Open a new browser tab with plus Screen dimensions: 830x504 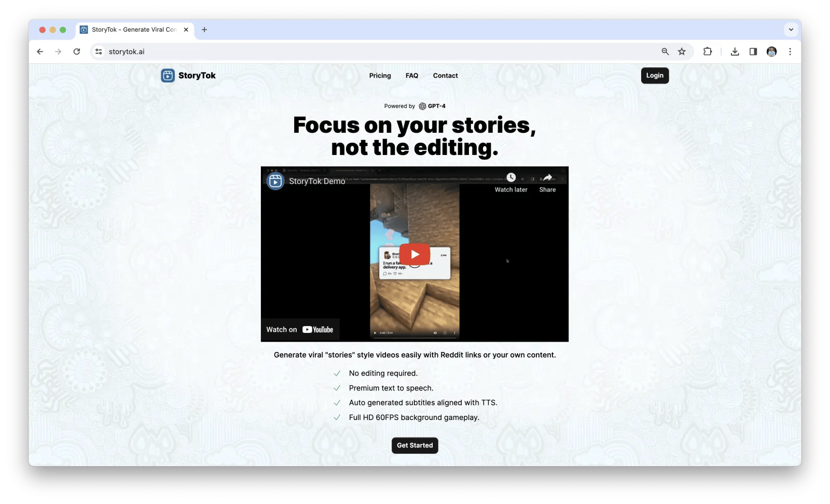204,30
